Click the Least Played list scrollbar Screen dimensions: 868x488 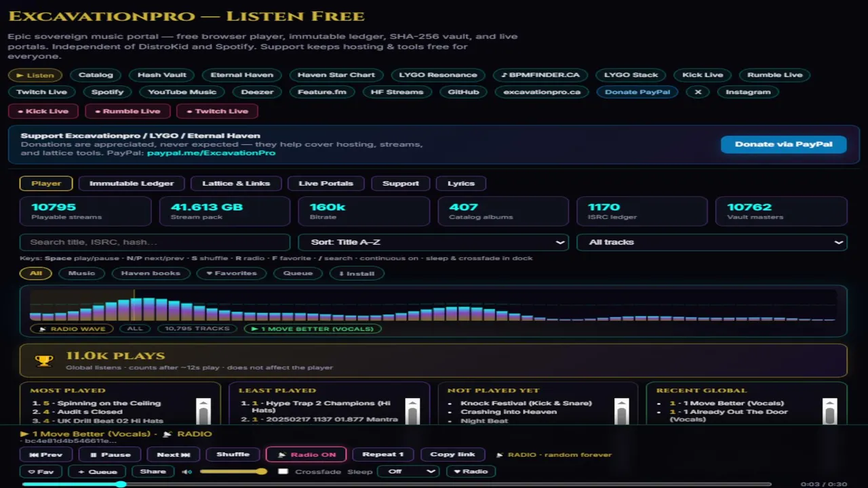pos(412,411)
